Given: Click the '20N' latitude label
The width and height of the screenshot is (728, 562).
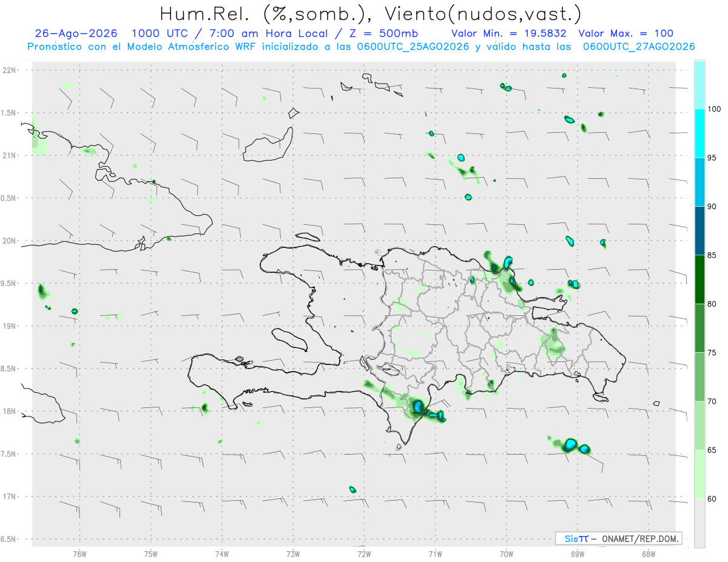Looking at the screenshot, I should point(10,241).
